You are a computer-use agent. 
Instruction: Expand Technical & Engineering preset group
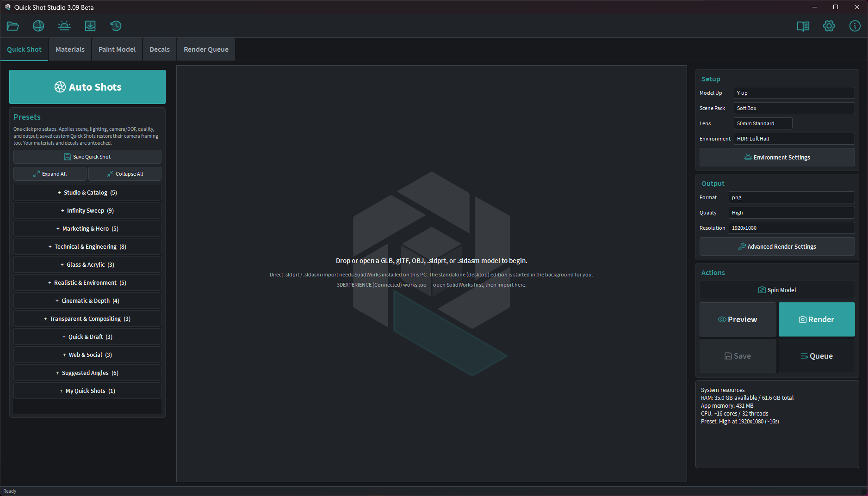[87, 246]
